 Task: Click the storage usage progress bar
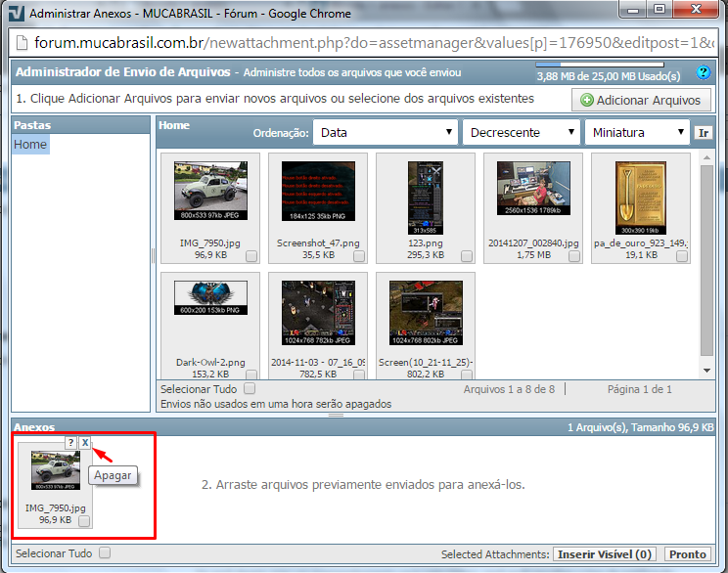[607, 65]
